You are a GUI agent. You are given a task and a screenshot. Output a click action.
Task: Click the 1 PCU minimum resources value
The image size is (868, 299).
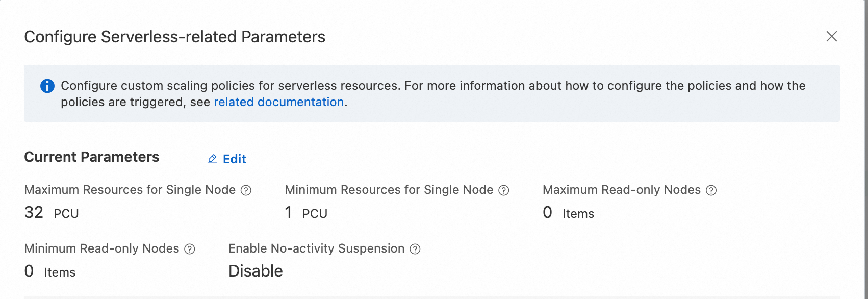(306, 213)
